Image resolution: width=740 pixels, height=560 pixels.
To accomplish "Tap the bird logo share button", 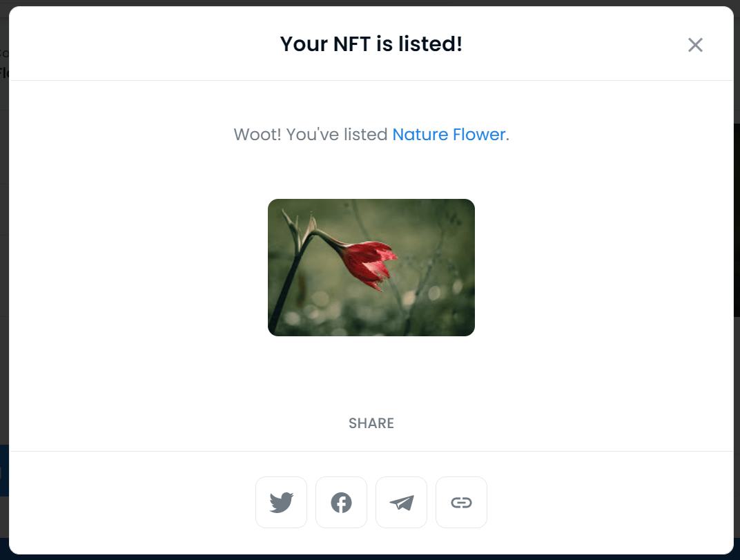I will 281,503.
